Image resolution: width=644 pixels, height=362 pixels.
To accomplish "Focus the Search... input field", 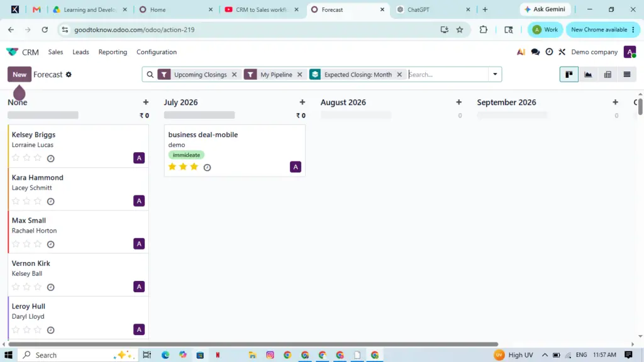I will [448, 74].
